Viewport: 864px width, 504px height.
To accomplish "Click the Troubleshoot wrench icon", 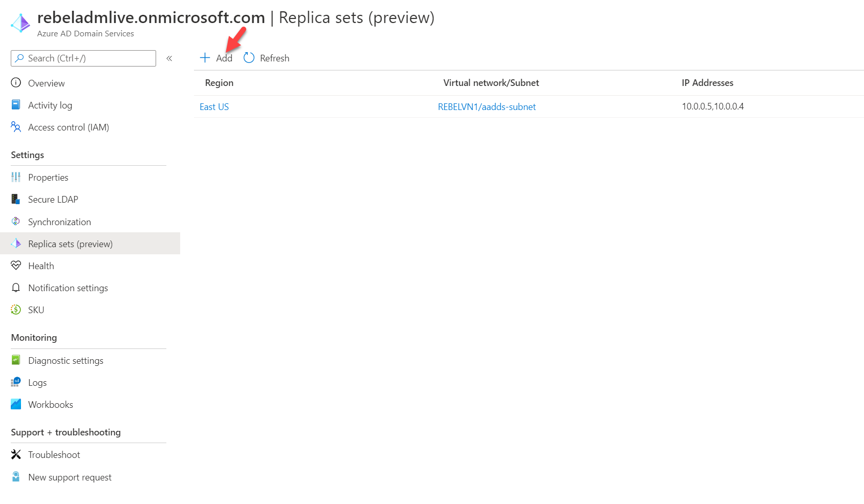I will coord(16,454).
